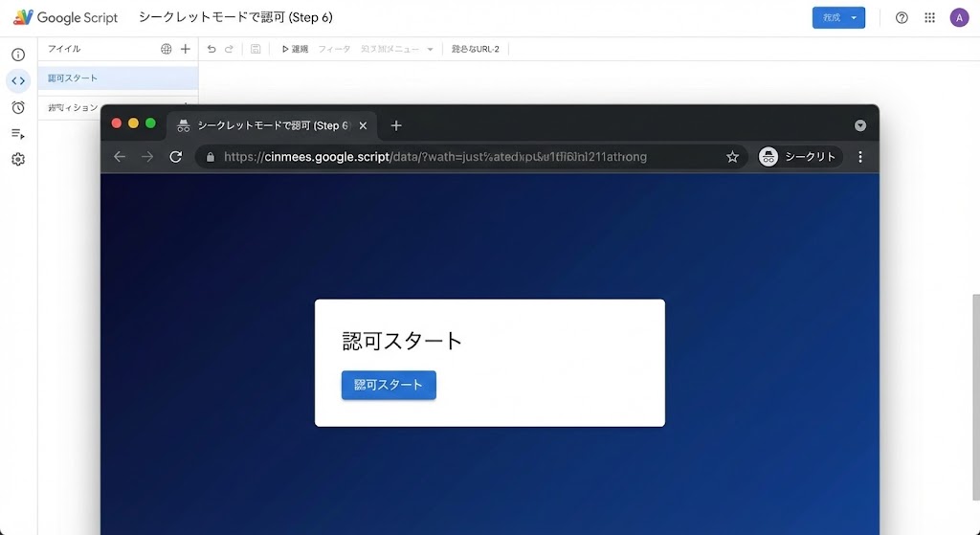
Task: Bookmark this page with the star icon
Action: point(732,157)
